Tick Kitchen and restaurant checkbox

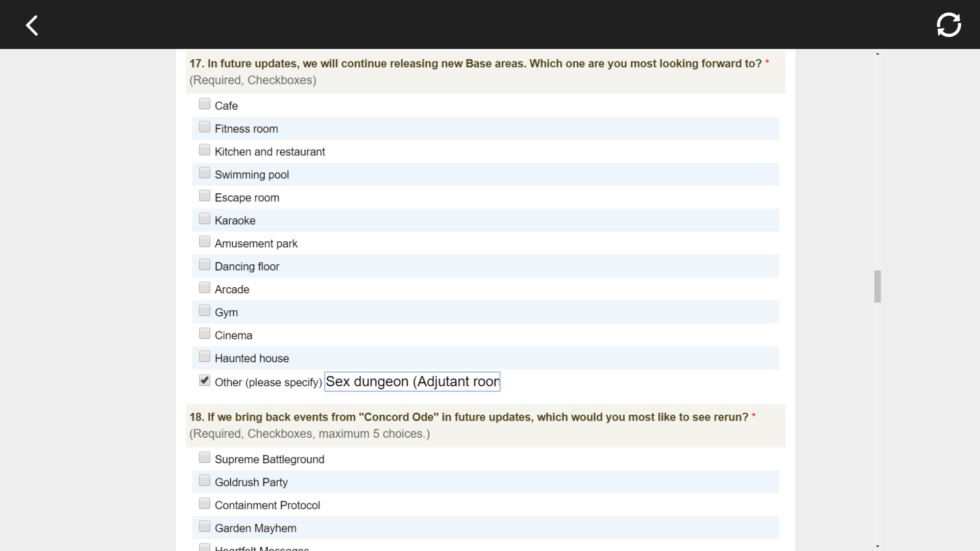point(205,150)
